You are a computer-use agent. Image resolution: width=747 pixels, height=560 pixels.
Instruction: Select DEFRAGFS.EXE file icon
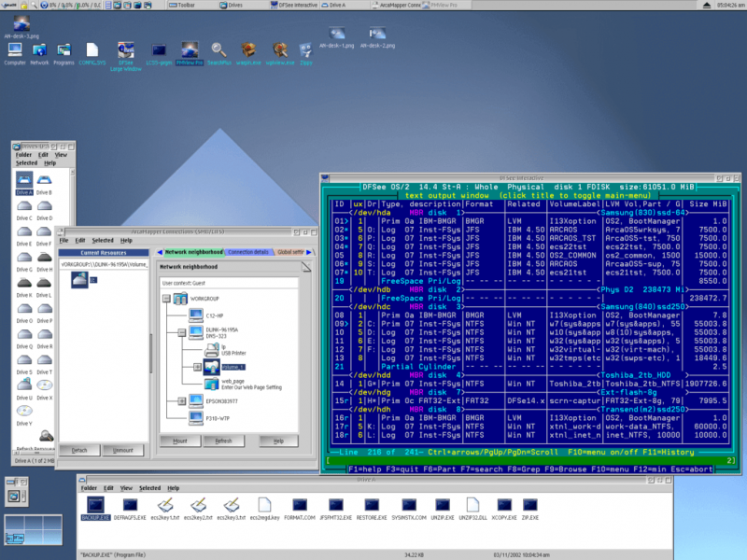tap(130, 509)
